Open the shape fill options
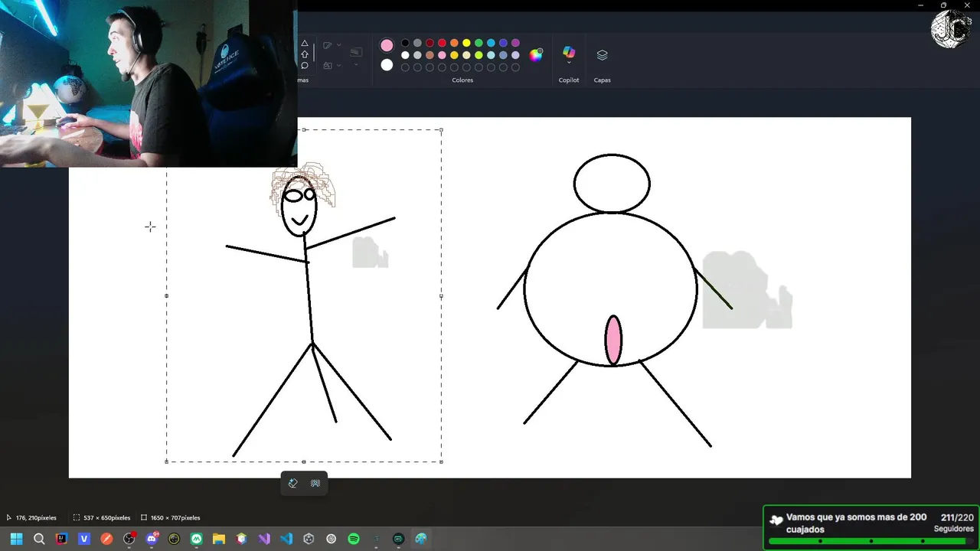The height and width of the screenshot is (551, 980). (x=328, y=66)
